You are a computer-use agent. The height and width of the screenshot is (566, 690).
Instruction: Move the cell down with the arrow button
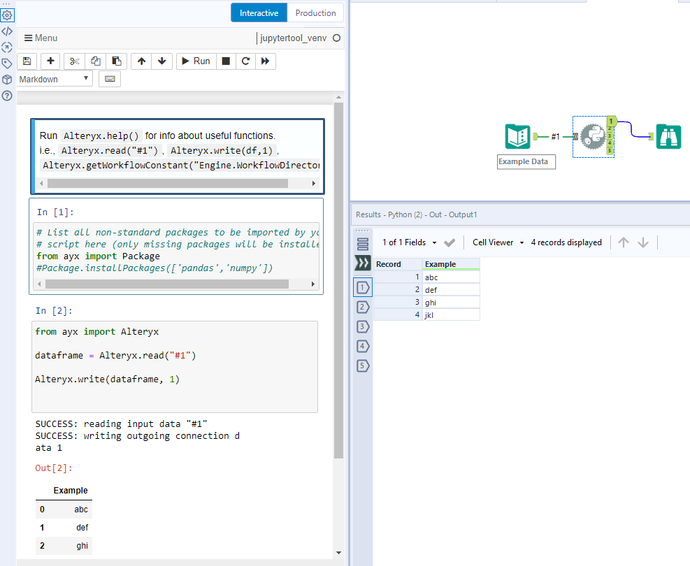(x=162, y=61)
